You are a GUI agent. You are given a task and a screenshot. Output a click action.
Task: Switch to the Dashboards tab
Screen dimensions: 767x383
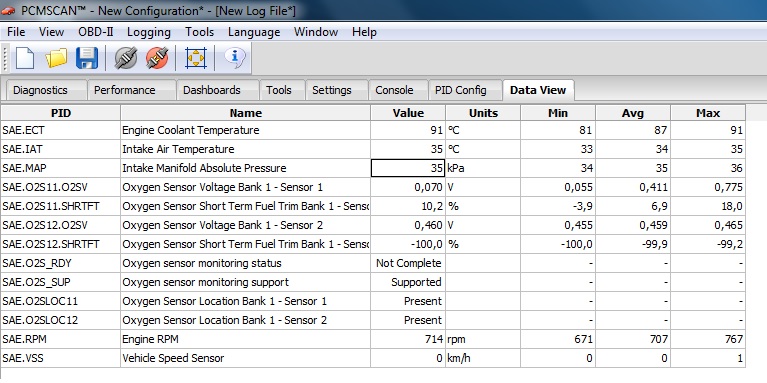(x=218, y=90)
